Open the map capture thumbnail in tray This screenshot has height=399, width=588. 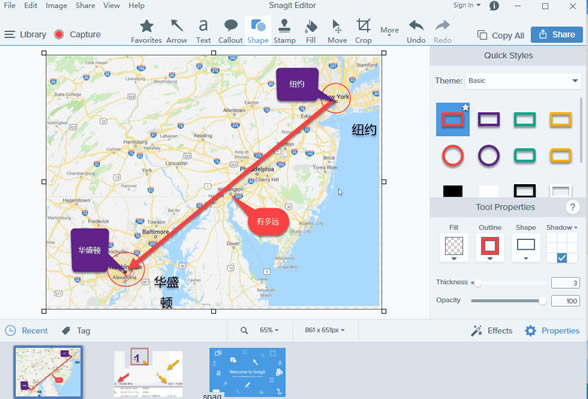[48, 372]
